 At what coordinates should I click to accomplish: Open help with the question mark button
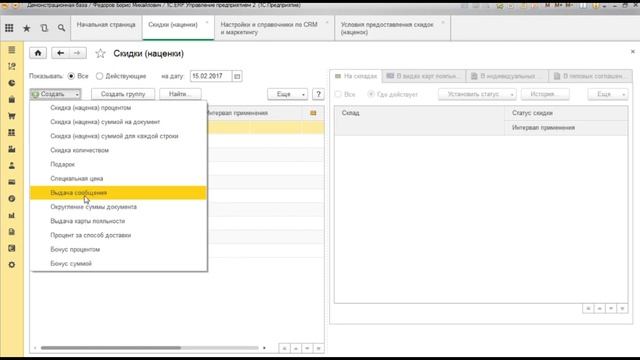318,94
